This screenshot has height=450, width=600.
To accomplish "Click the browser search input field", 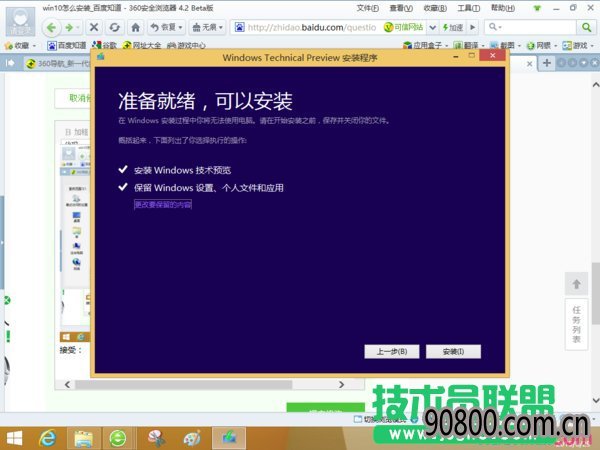I will click(x=532, y=27).
